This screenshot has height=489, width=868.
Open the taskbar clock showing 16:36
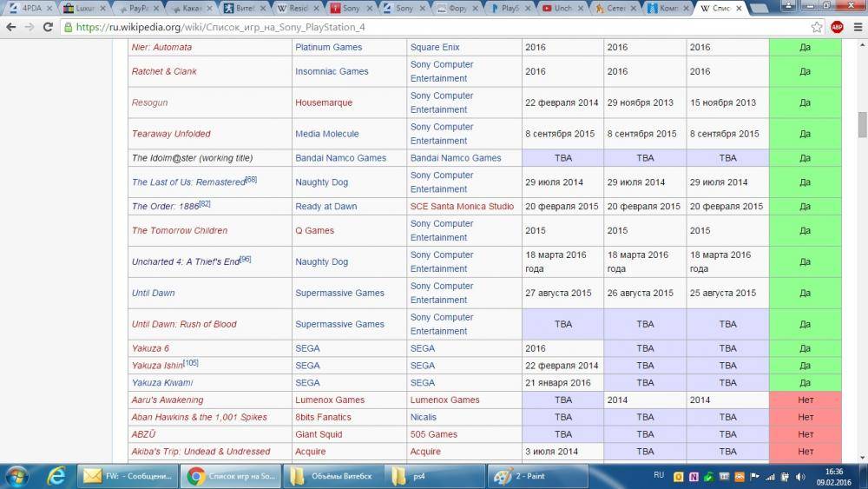pos(834,476)
